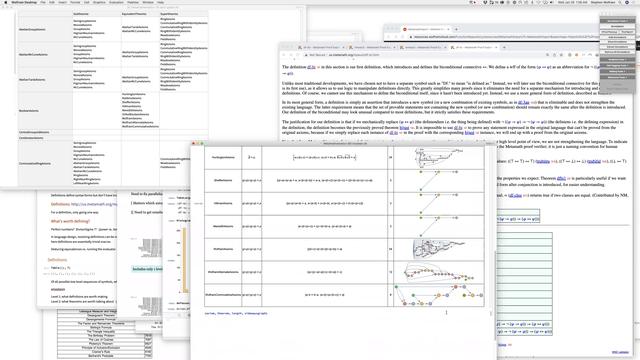Click the WolframAlternateAxioms proof graph thumbnail
Image resolution: width=640 pixels, height=360 pixels.
439,272
